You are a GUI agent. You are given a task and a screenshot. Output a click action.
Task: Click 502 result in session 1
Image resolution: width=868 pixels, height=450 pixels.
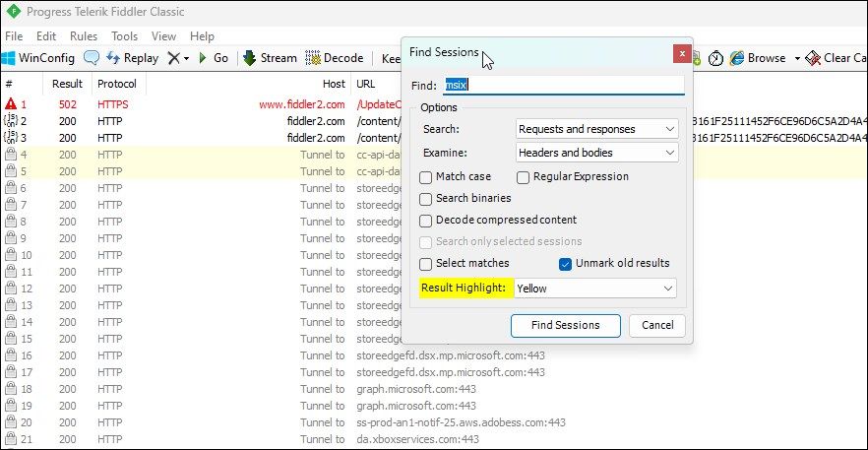[68, 104]
